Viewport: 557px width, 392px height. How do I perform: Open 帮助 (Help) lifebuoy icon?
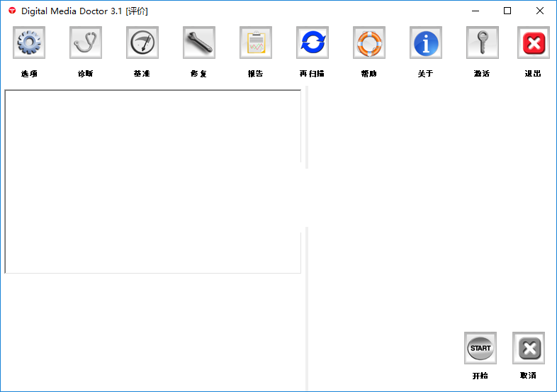369,43
